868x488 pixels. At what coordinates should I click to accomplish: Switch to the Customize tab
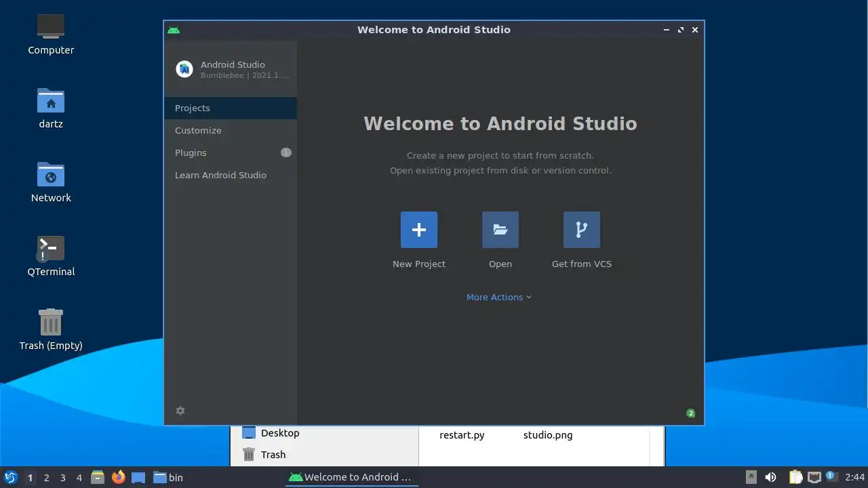(x=231, y=130)
